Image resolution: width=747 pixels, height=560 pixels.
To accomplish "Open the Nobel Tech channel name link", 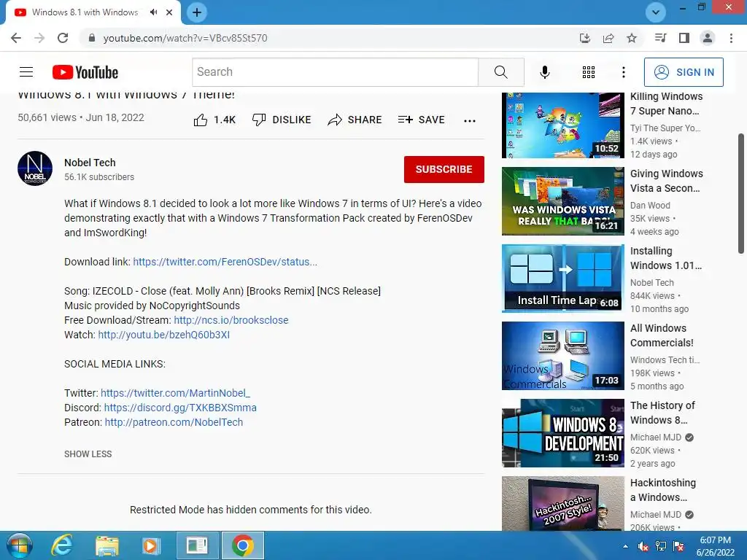I will click(x=90, y=163).
